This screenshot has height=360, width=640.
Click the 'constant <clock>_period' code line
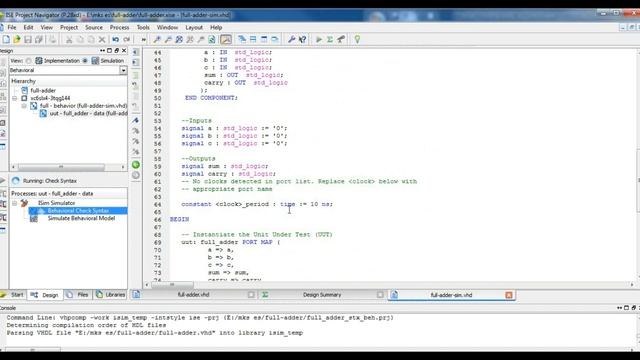(x=257, y=204)
